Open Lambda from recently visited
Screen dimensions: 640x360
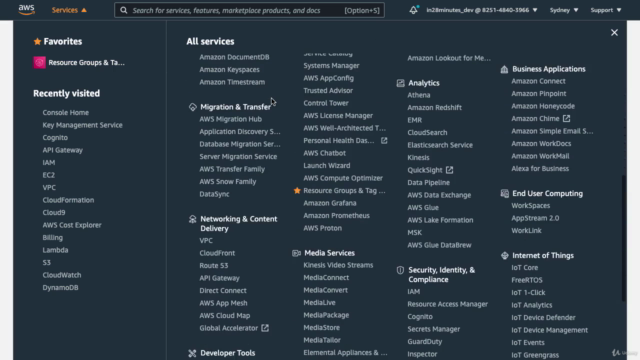[x=55, y=250]
